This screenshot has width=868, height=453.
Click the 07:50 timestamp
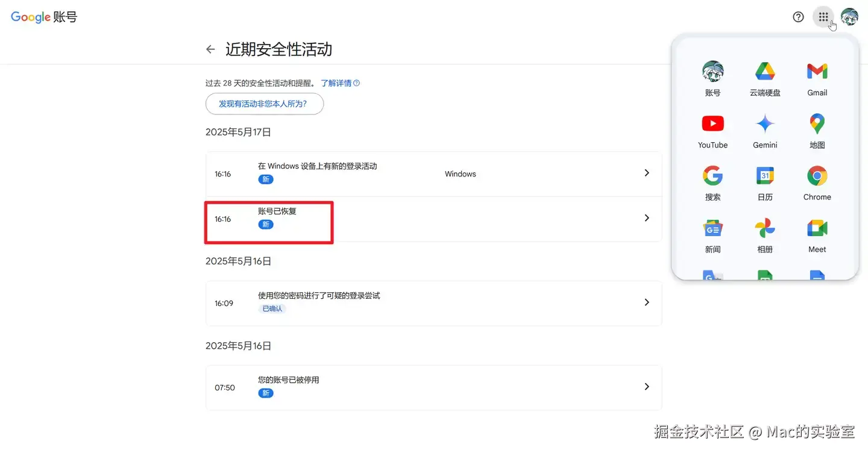225,388
